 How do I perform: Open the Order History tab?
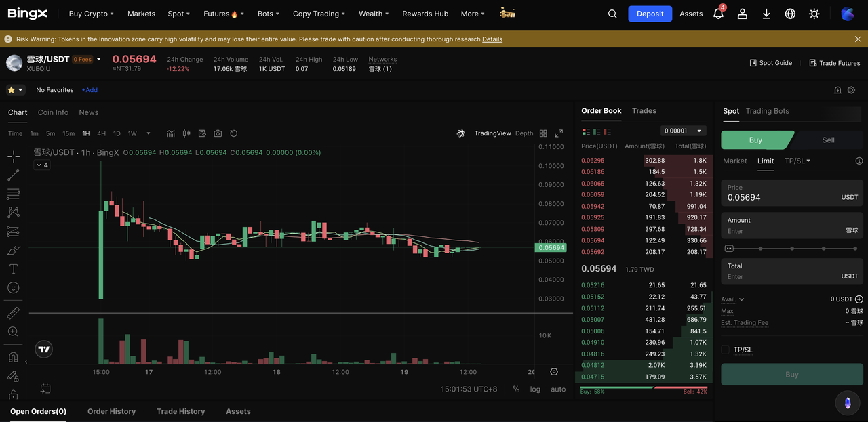pos(111,411)
